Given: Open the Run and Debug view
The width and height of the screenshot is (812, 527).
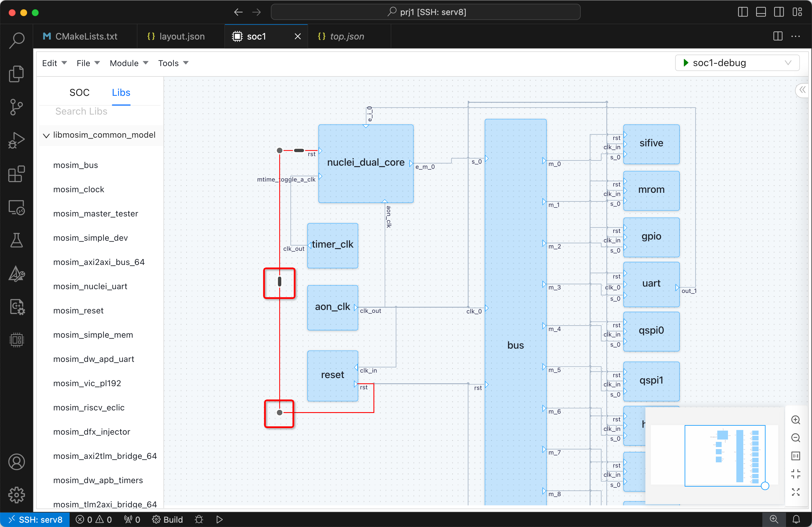Looking at the screenshot, I should coord(16,141).
